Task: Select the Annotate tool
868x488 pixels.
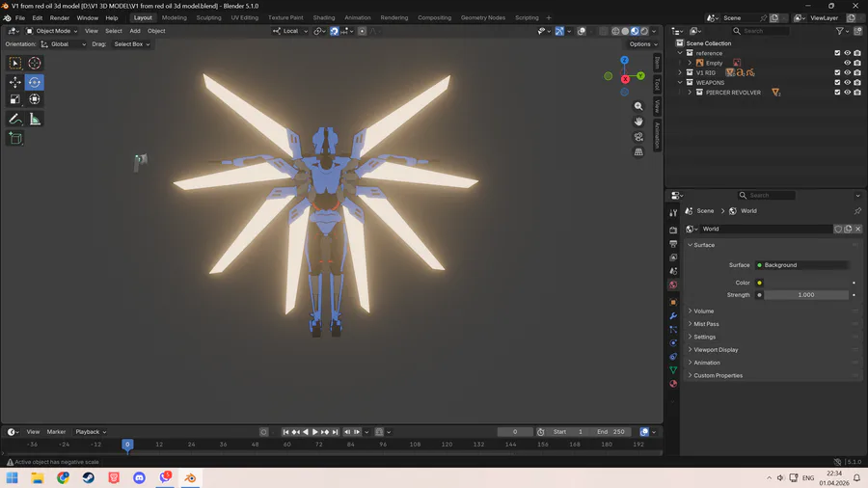Action: point(14,119)
